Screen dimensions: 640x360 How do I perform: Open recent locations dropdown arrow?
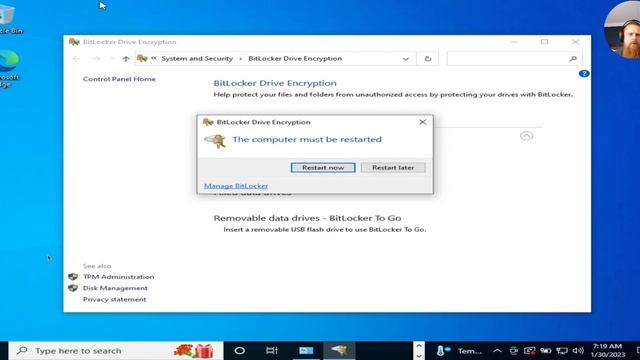(x=112, y=59)
